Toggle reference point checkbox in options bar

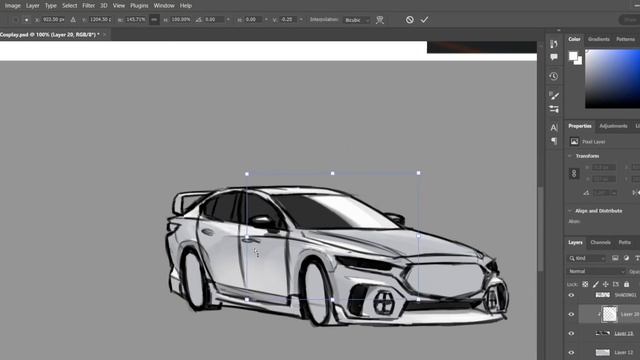click(x=16, y=20)
